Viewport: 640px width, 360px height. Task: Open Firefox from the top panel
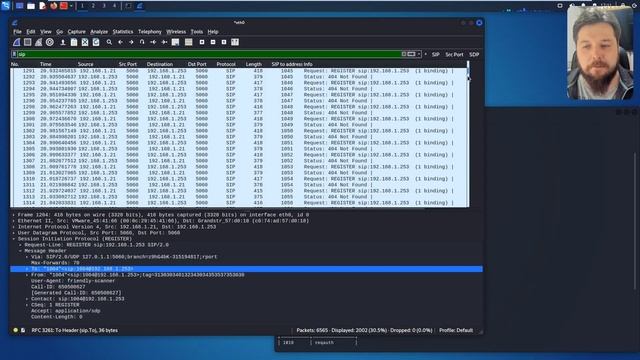point(54,6)
